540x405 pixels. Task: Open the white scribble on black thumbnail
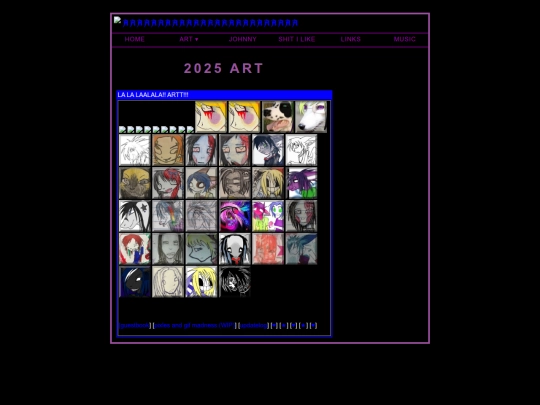[235, 282]
